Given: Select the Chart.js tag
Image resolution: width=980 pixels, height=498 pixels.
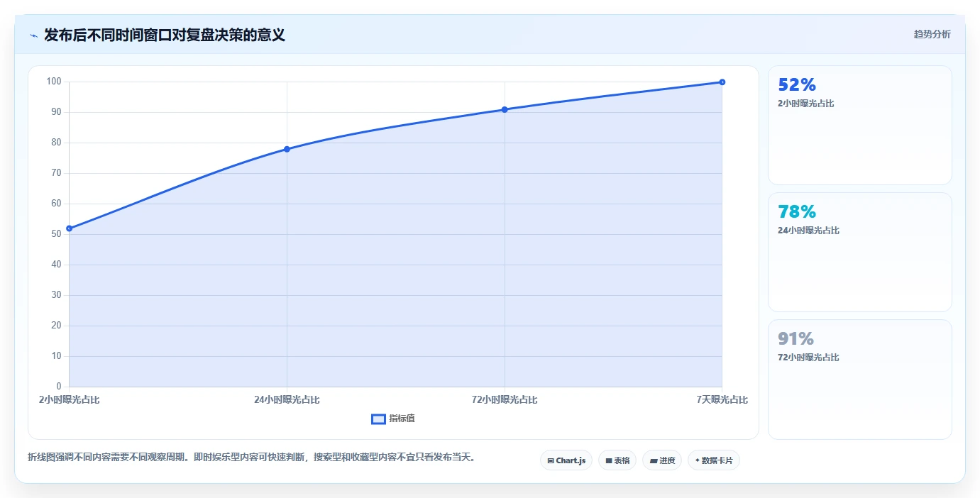Looking at the screenshot, I should (x=566, y=460).
